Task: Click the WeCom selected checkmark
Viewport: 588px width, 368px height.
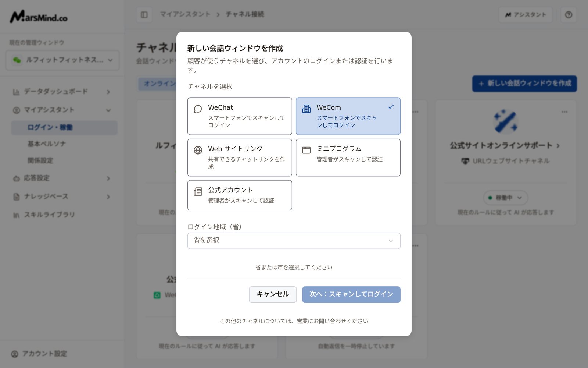Action: point(391,107)
